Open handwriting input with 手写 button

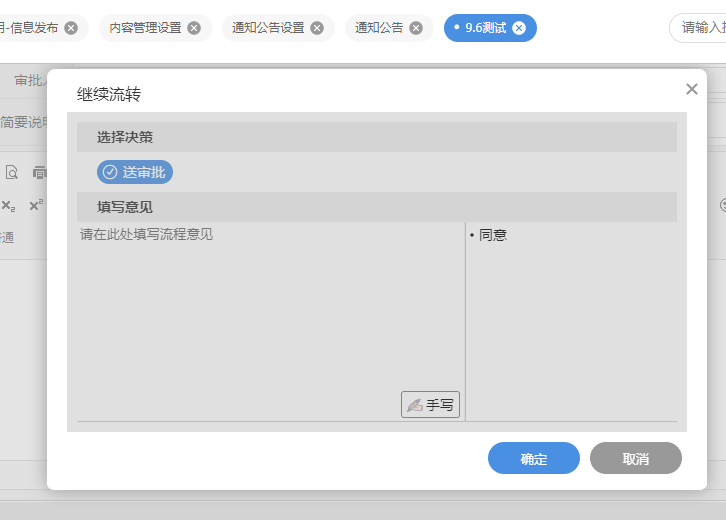pos(430,405)
